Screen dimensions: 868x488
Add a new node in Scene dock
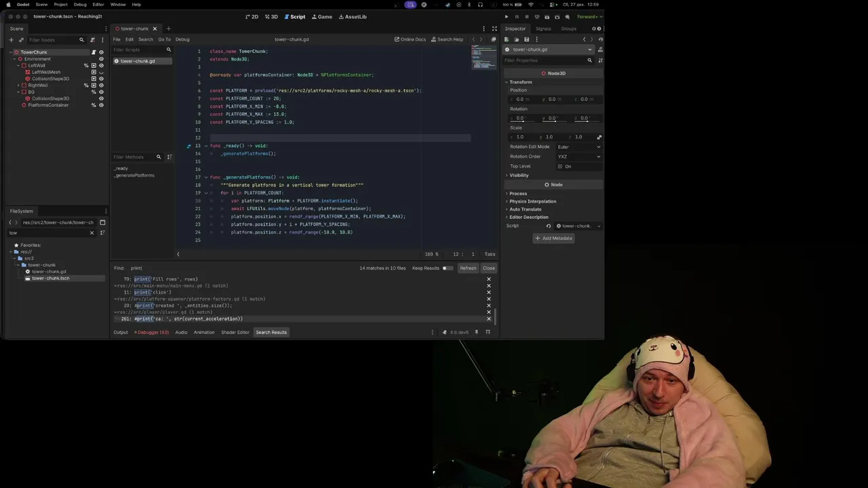click(x=12, y=40)
